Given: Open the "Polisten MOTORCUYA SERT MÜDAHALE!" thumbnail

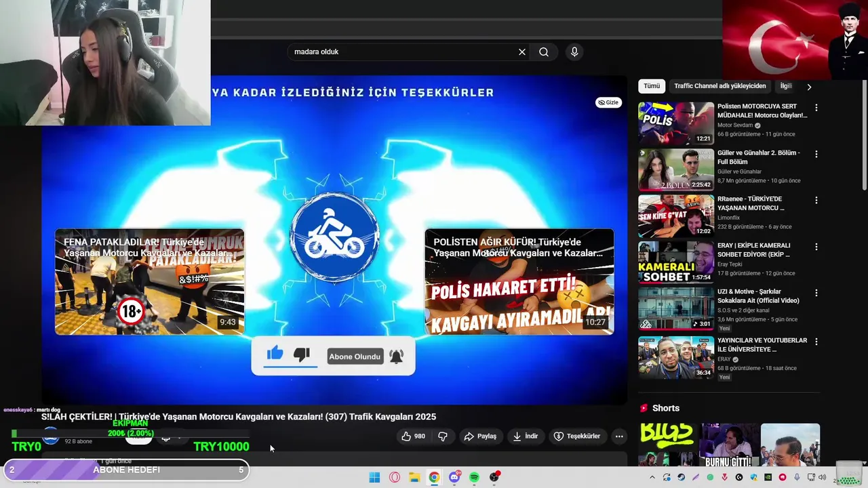Looking at the screenshot, I should click(x=676, y=123).
